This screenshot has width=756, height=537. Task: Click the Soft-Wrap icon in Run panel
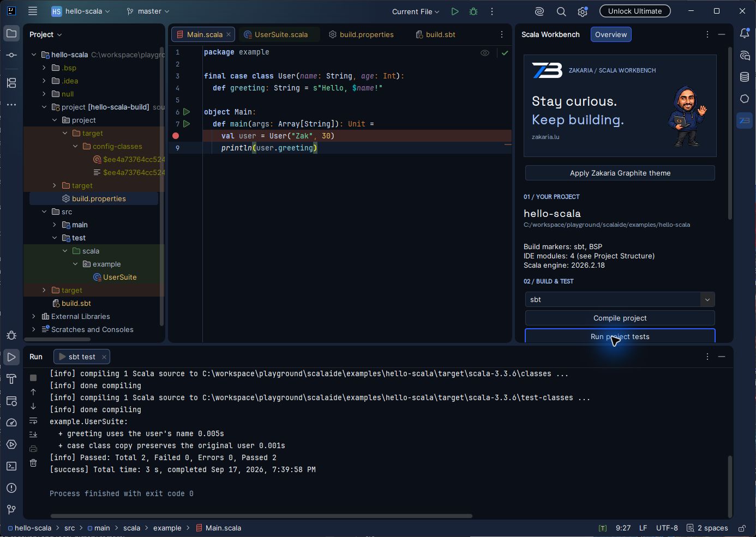click(33, 420)
